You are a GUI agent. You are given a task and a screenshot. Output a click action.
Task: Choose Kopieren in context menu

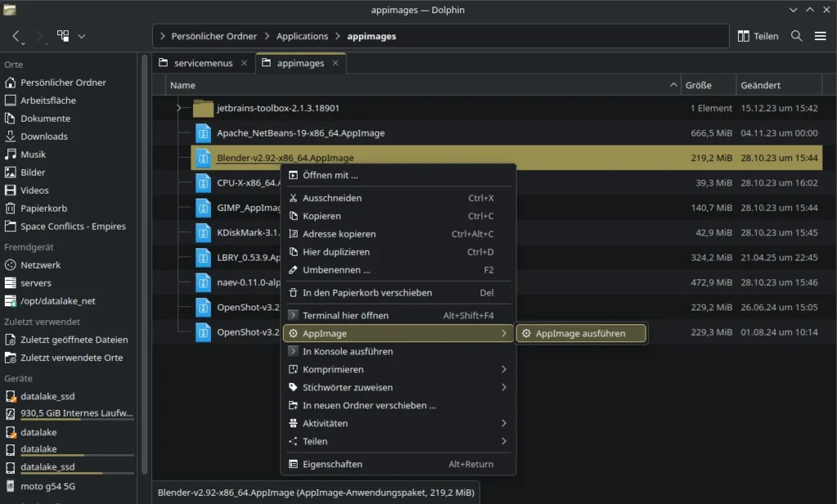[x=398, y=216]
